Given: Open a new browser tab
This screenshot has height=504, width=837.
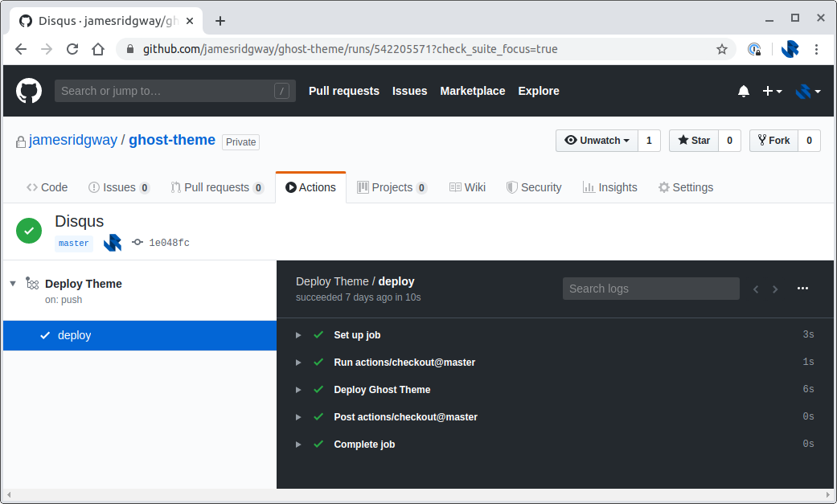Looking at the screenshot, I should coord(220,21).
